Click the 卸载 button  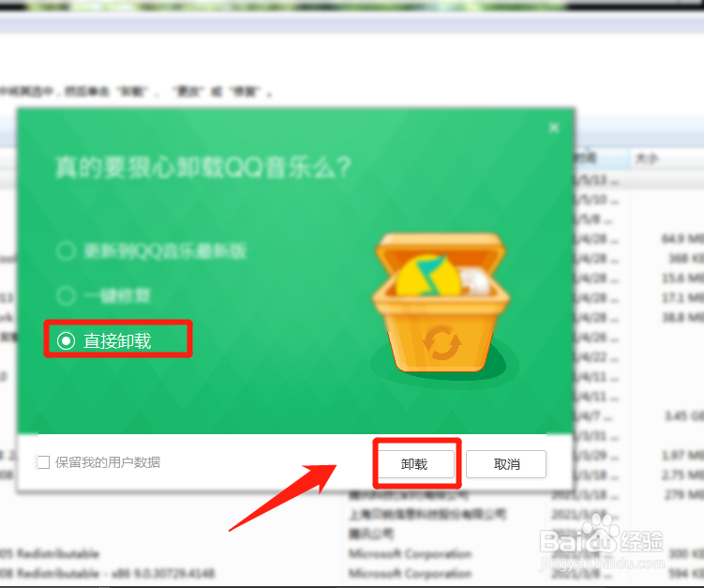[415, 464]
